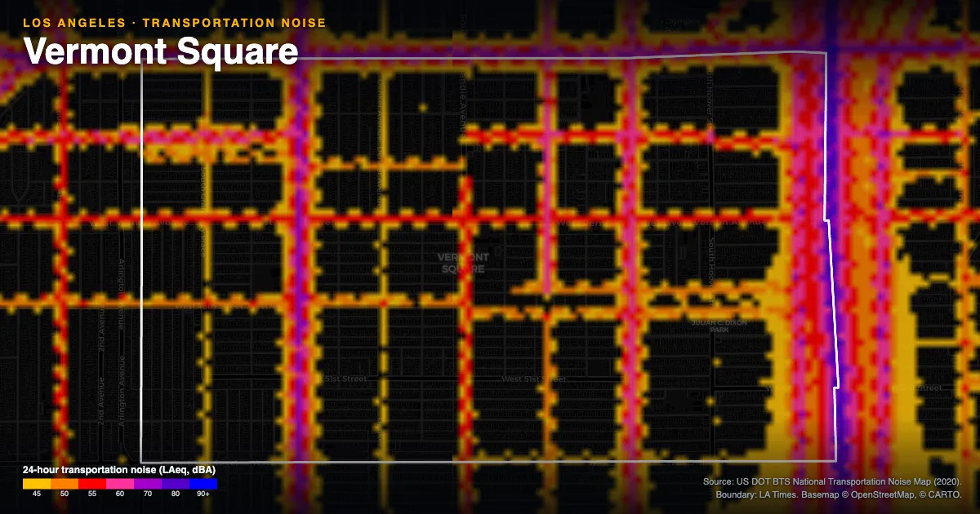
Task: Click the "45" legend value
Action: point(37,494)
